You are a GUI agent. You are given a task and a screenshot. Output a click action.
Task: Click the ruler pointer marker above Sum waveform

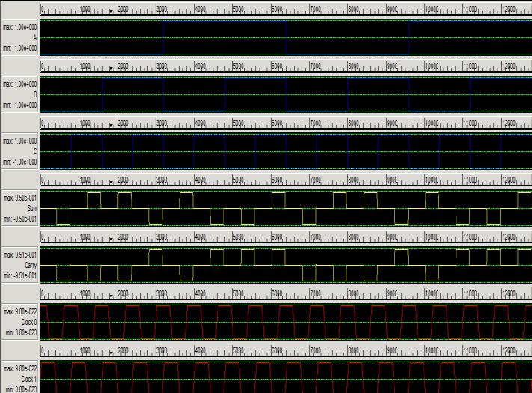click(x=111, y=182)
